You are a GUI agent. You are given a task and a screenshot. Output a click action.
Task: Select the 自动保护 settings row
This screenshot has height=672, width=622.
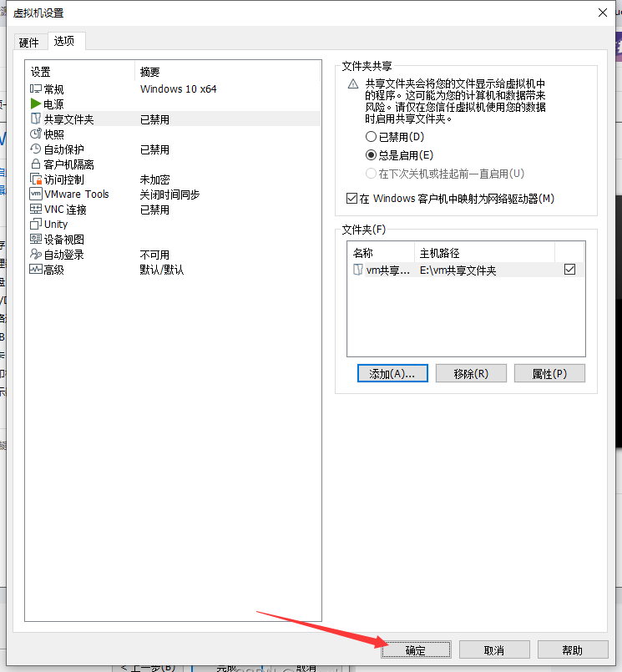pos(174,149)
